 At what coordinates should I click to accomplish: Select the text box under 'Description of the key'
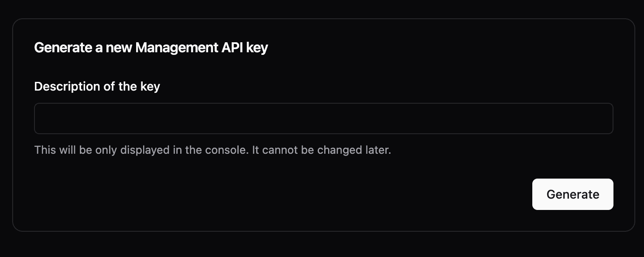click(x=323, y=118)
